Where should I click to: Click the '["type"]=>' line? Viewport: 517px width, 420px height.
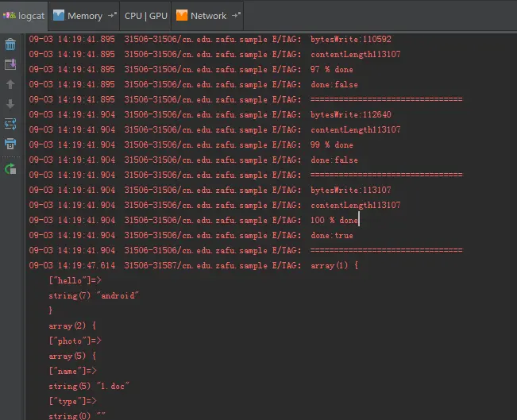click(72, 401)
